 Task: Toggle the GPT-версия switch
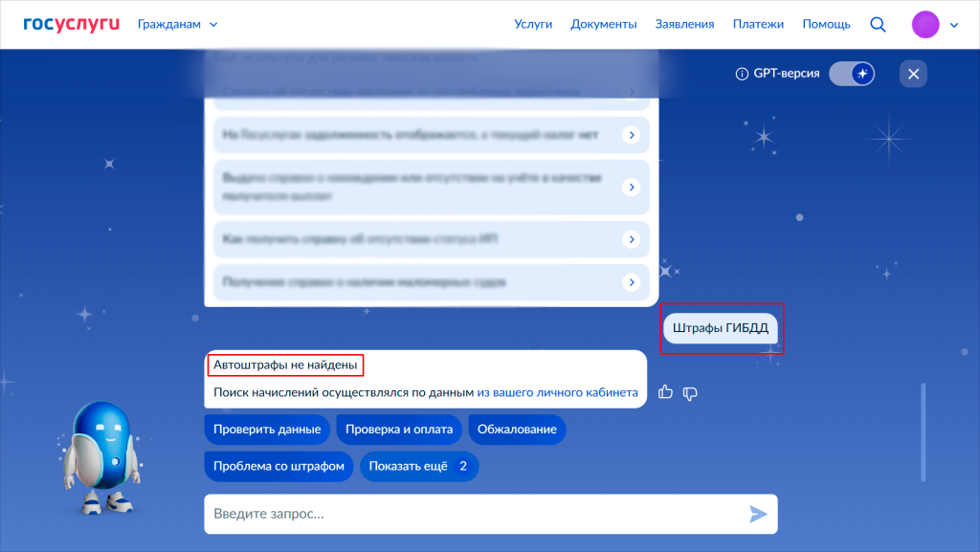[852, 74]
